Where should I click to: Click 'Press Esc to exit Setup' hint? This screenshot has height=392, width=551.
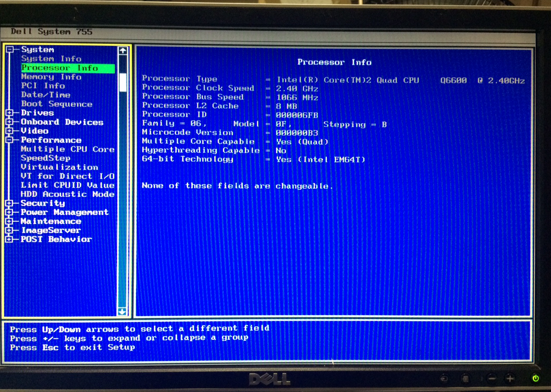coord(72,347)
